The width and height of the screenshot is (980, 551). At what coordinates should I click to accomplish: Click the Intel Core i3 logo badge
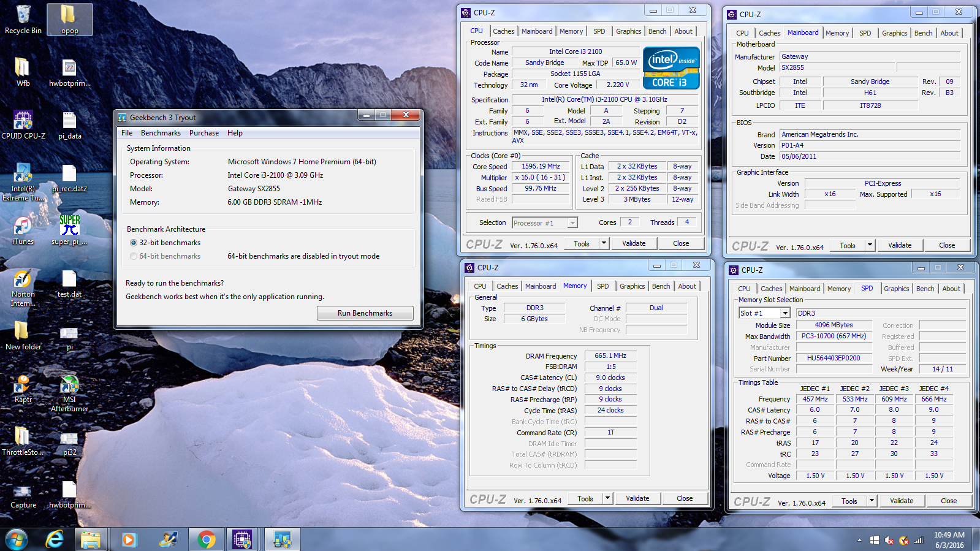click(671, 68)
